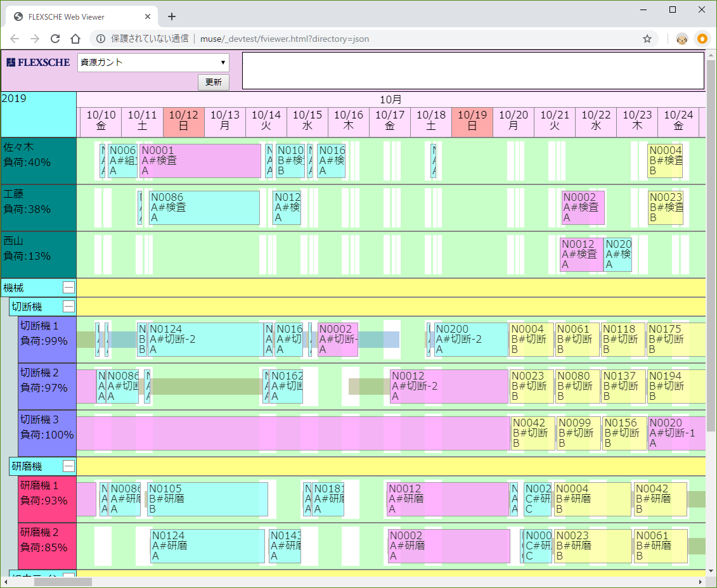Image resolution: width=717 pixels, height=588 pixels.
Task: Open a new tab with the plus icon
Action: point(171,16)
